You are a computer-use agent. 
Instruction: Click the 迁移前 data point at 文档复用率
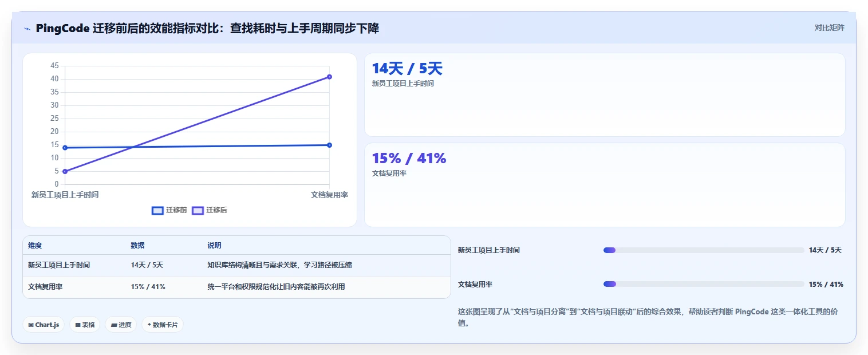coord(329,145)
